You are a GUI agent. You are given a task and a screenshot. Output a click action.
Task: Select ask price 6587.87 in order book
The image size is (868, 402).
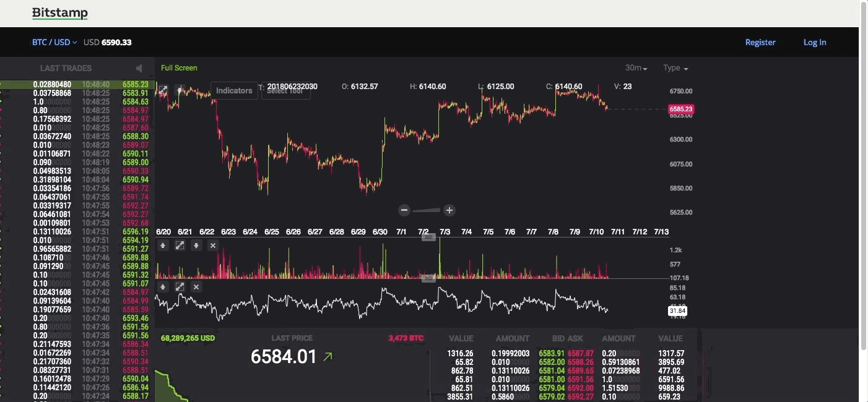click(x=581, y=354)
